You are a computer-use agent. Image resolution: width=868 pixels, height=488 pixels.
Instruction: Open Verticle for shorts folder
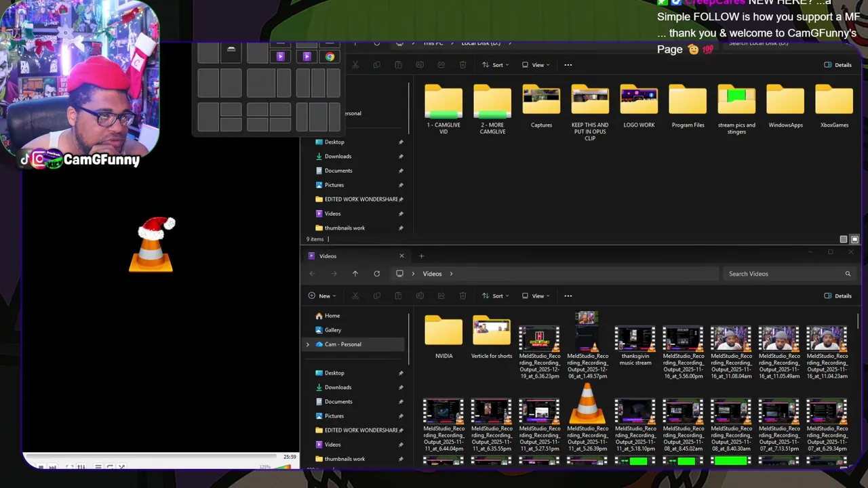(492, 338)
